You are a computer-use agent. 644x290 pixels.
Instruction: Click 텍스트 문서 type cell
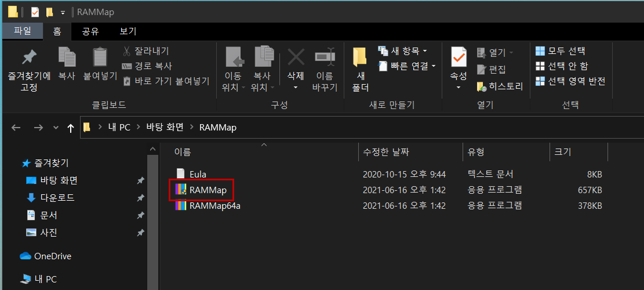[490, 174]
